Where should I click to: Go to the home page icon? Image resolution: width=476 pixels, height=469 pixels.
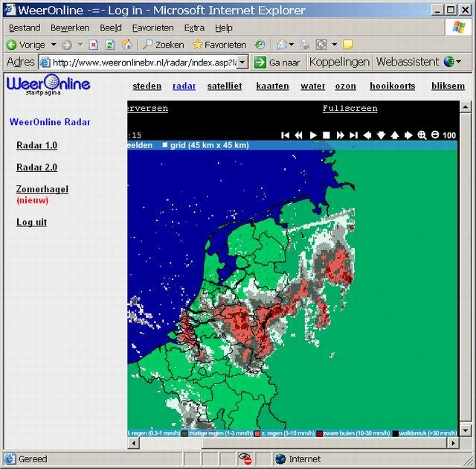coord(127,45)
